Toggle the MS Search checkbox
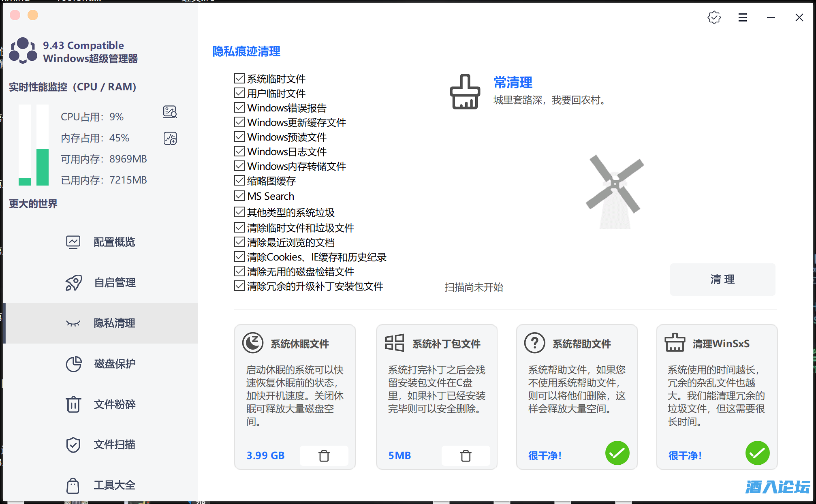The image size is (816, 504). [239, 196]
